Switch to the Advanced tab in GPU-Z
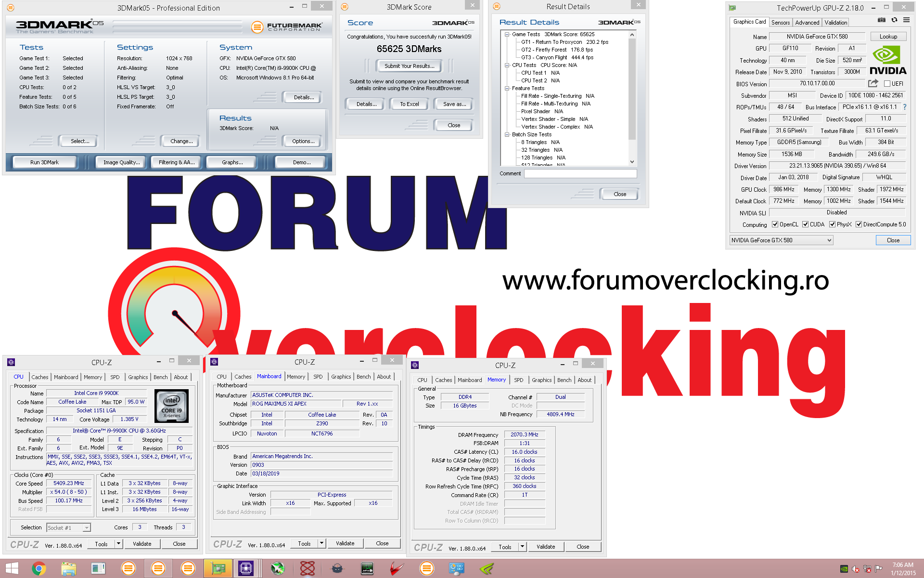 tap(807, 23)
